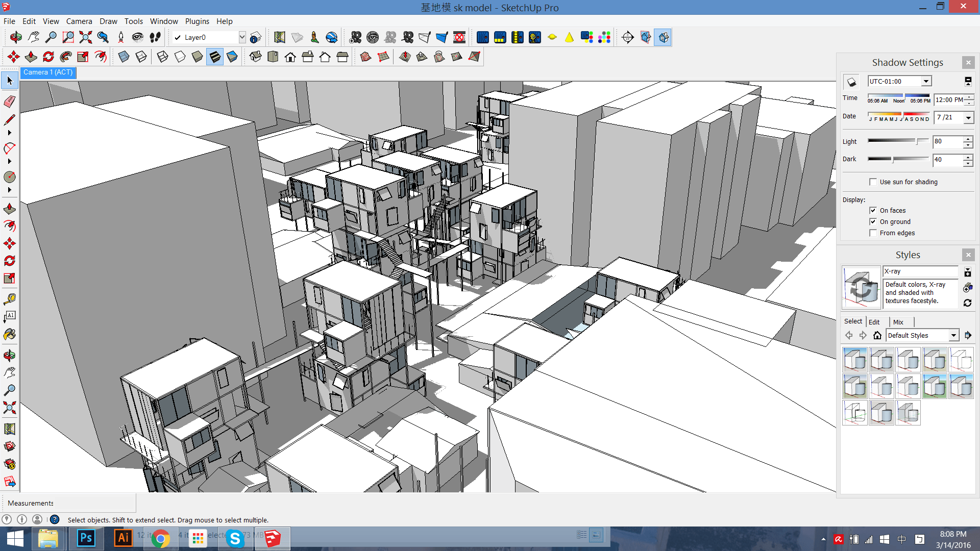This screenshot has height=551, width=980.
Task: Switch to Wireframe face style
Action: click(x=163, y=57)
